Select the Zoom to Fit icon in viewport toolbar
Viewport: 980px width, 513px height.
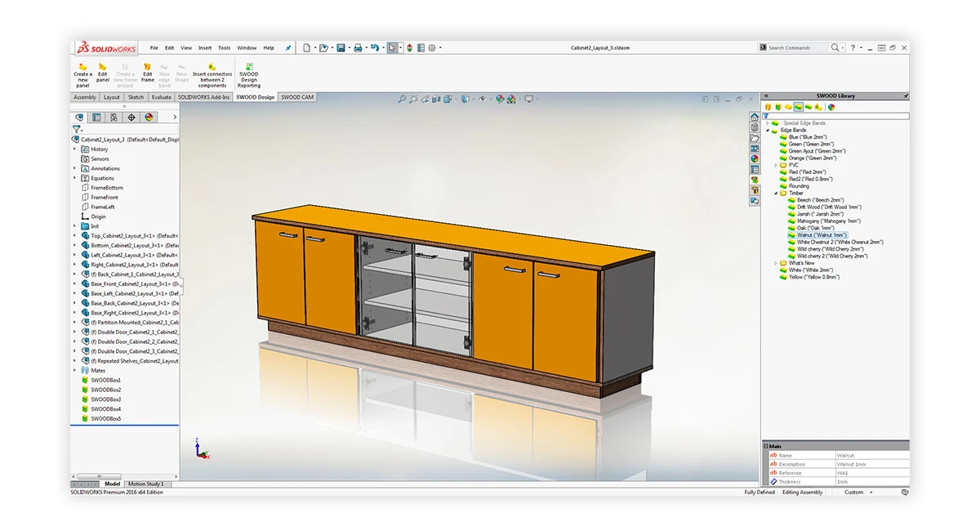click(x=402, y=98)
